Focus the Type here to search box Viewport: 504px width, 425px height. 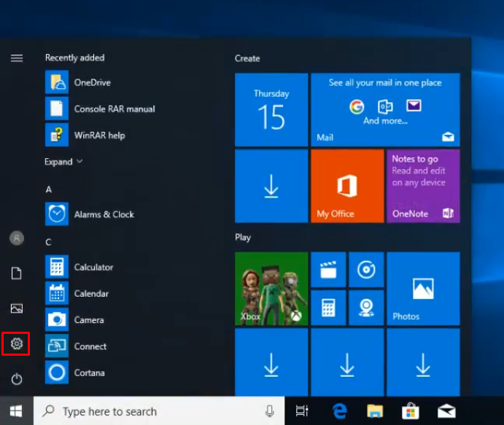(x=159, y=411)
